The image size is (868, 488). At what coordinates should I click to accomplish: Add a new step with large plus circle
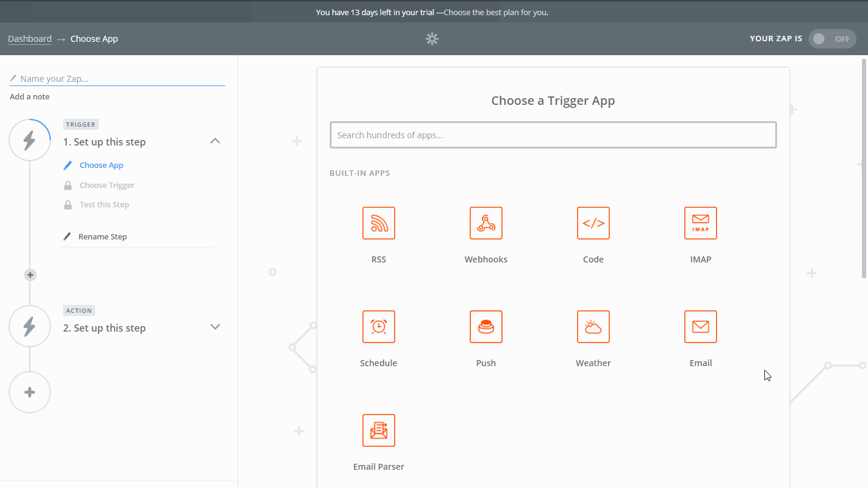click(x=30, y=392)
